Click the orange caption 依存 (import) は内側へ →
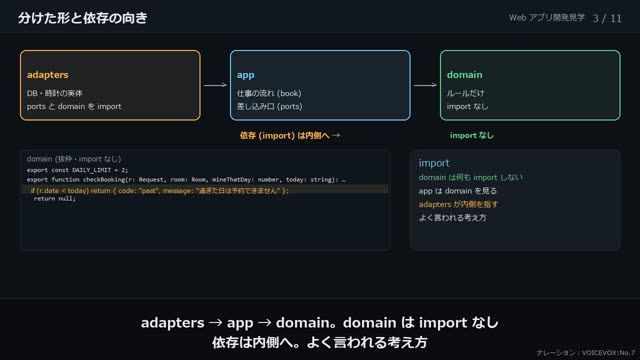Image resolution: width=640 pixels, height=360 pixels. point(290,136)
